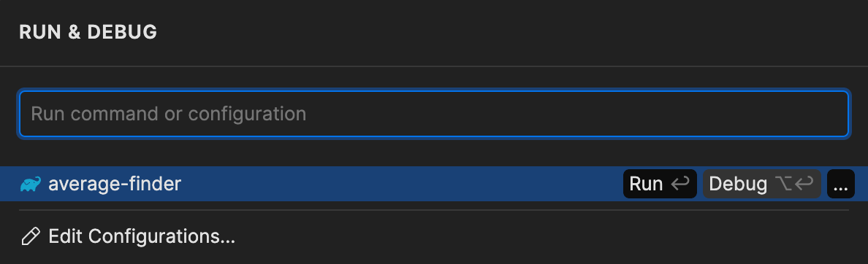Click the return-key arrow icon in Run button

[x=679, y=184]
